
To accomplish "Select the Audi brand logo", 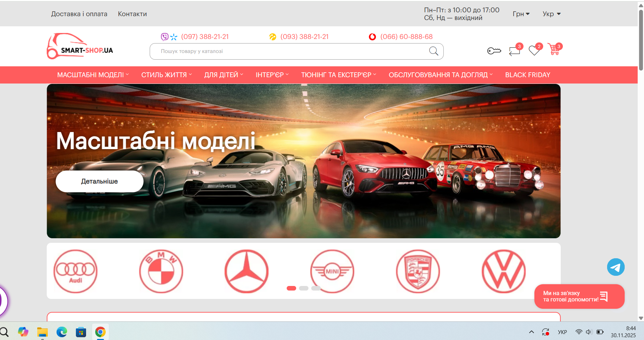I will click(x=76, y=271).
